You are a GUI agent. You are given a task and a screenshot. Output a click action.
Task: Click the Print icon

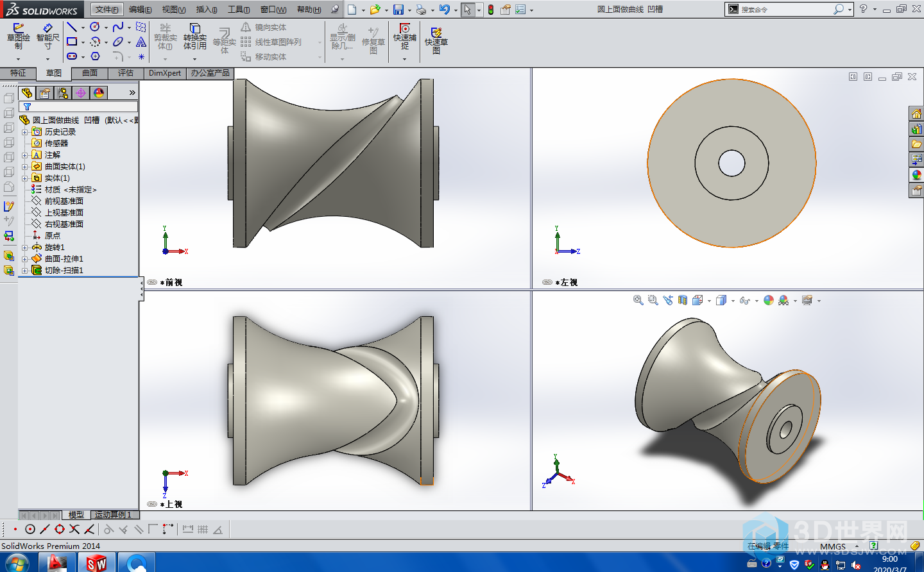(x=421, y=10)
